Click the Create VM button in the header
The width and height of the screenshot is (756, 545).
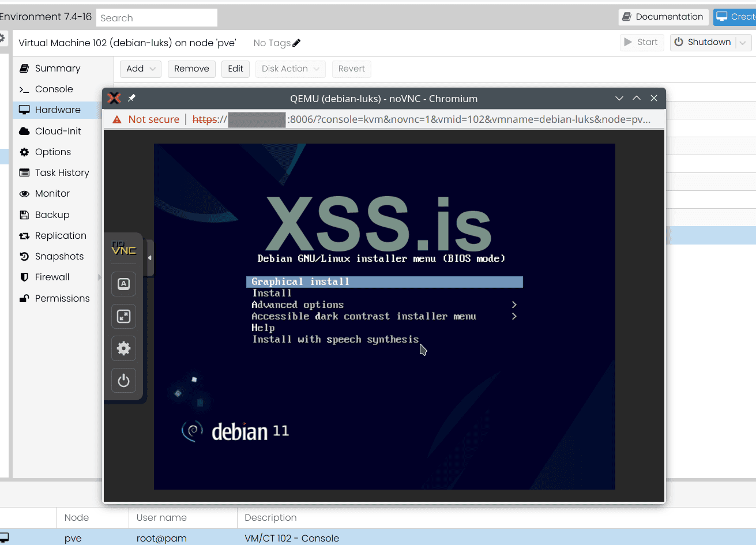(x=735, y=17)
